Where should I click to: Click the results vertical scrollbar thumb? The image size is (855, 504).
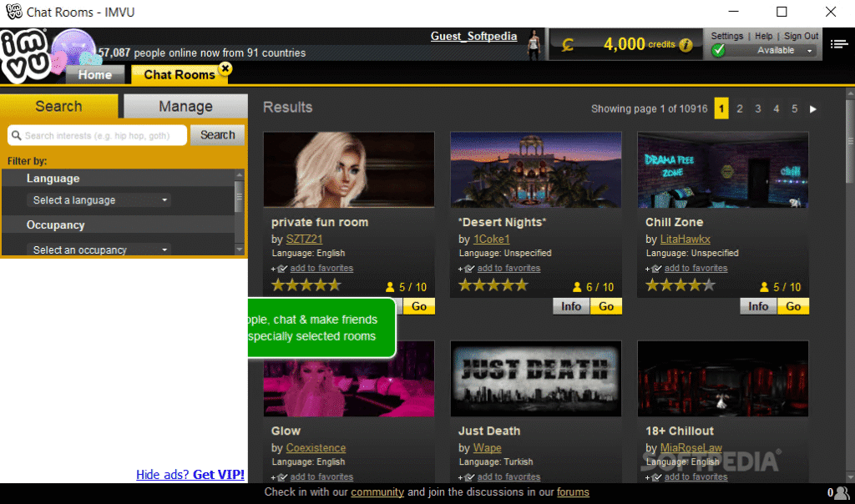pos(850,142)
